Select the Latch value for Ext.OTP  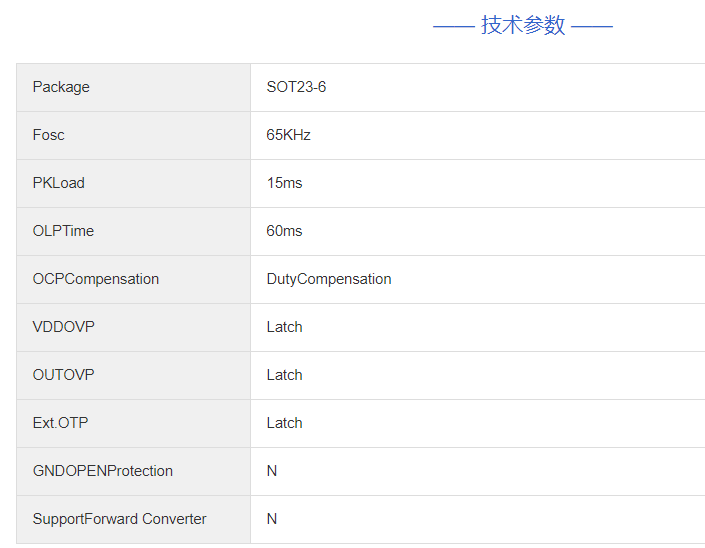(x=284, y=423)
